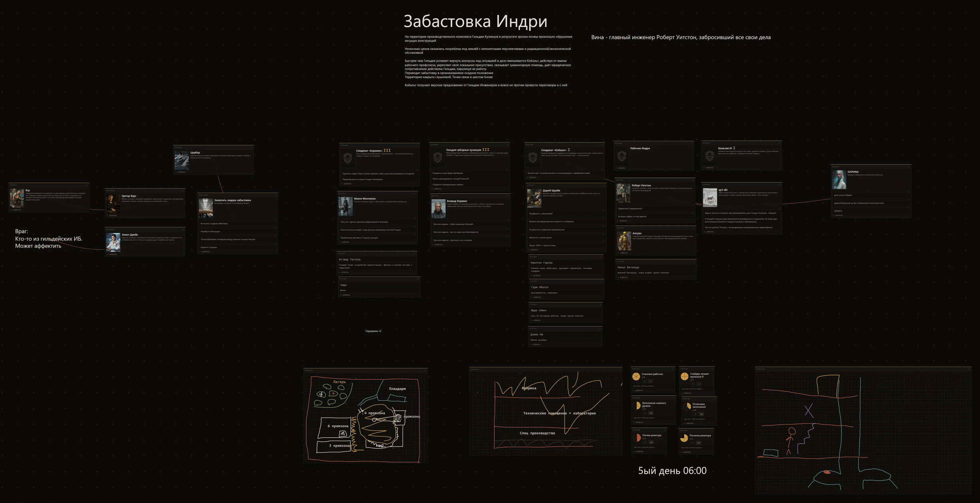The width and height of the screenshot is (980, 503).
Task: Add a записка to Синдикат «Борнико» card
Action: point(347,184)
